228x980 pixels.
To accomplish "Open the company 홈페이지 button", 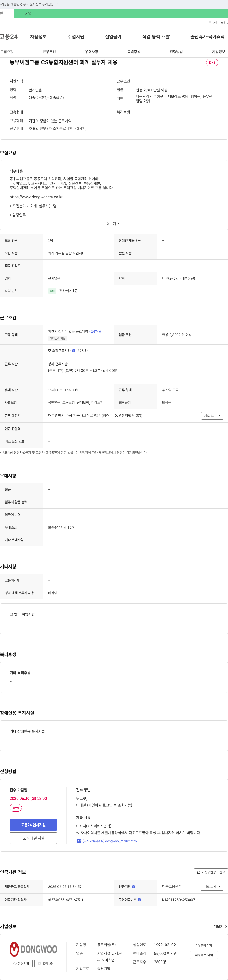I will (x=204, y=945).
